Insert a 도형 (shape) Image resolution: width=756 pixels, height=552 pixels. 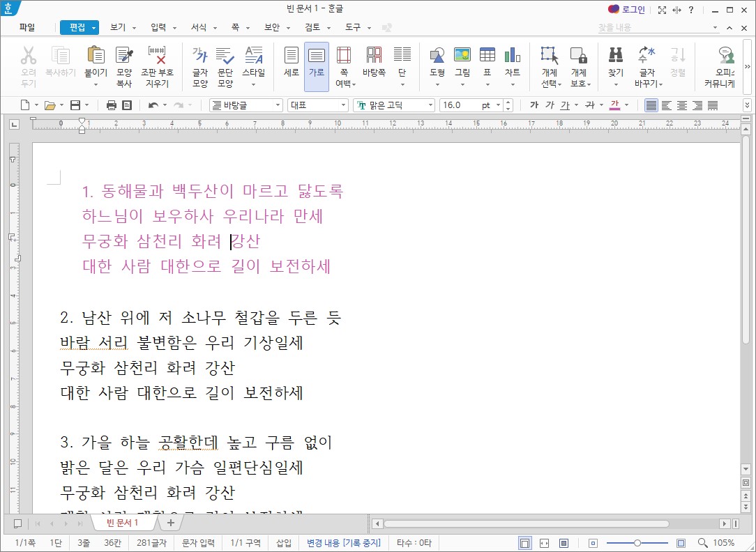point(437,55)
